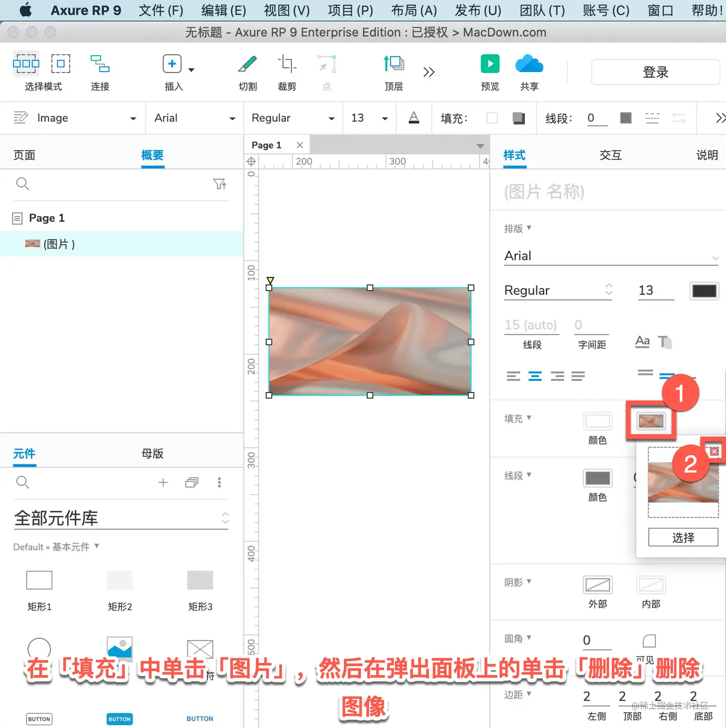Select the (图片) item in outline

point(121,244)
